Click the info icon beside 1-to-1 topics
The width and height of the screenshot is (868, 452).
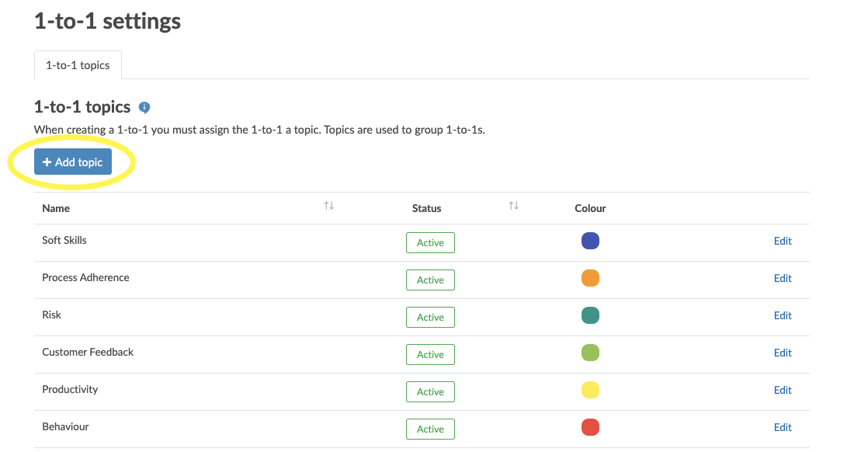tap(144, 107)
